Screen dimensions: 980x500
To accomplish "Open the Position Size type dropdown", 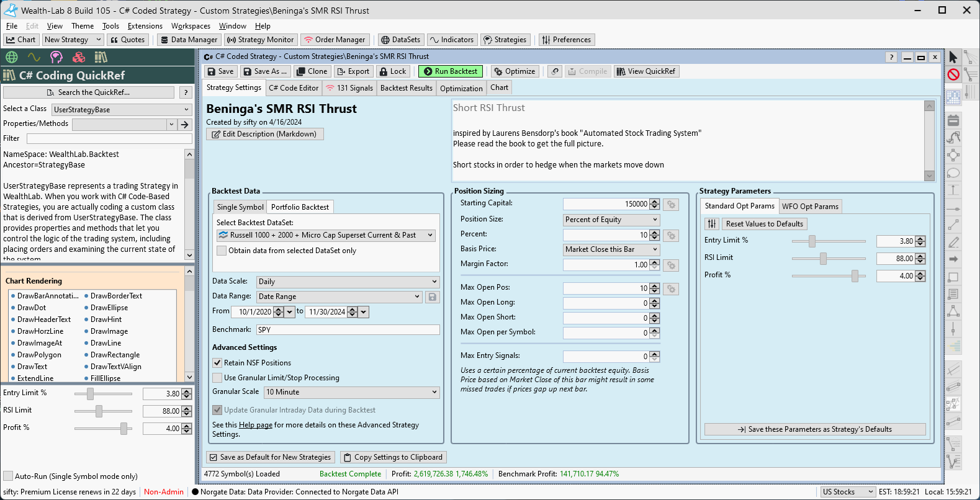I will (x=611, y=220).
